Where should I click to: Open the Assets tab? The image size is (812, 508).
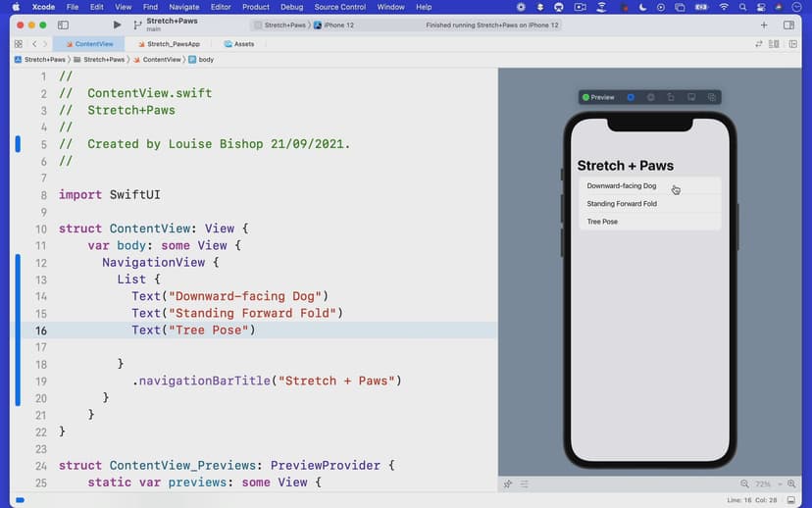tap(238, 44)
